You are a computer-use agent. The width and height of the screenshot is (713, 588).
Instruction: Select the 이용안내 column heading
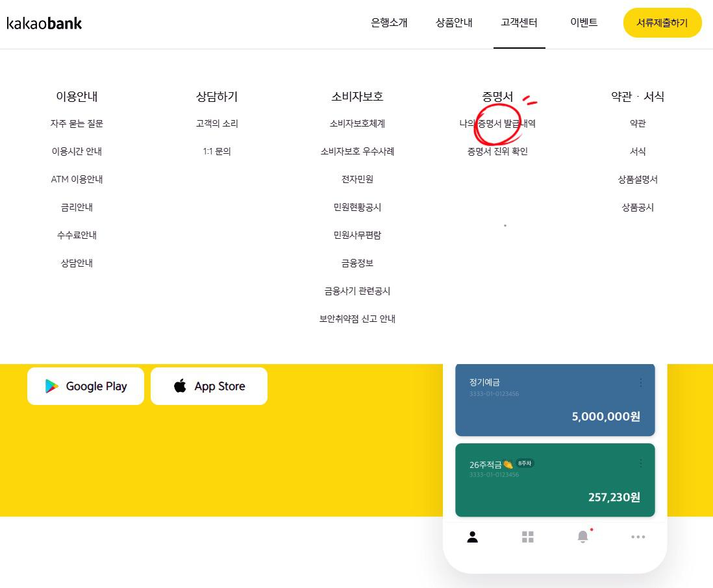pos(77,96)
